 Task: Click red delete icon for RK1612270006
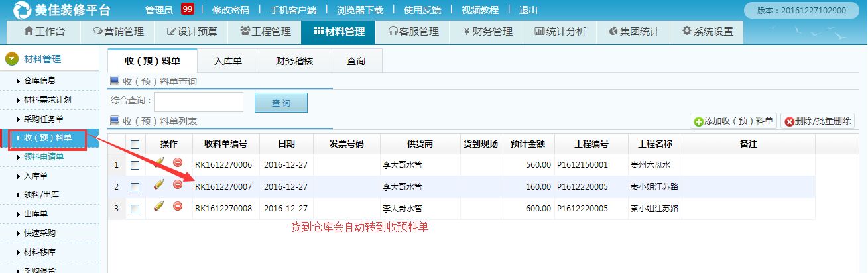[x=178, y=163]
